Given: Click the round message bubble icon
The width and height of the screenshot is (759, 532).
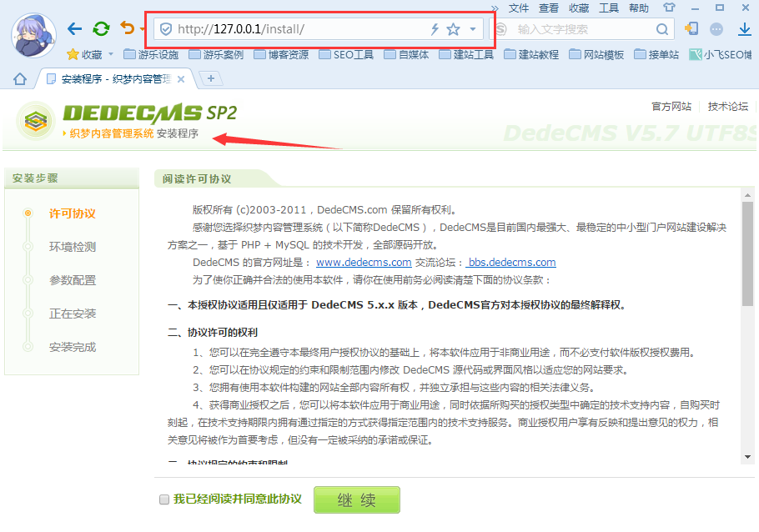Looking at the screenshot, I should click(x=716, y=29).
